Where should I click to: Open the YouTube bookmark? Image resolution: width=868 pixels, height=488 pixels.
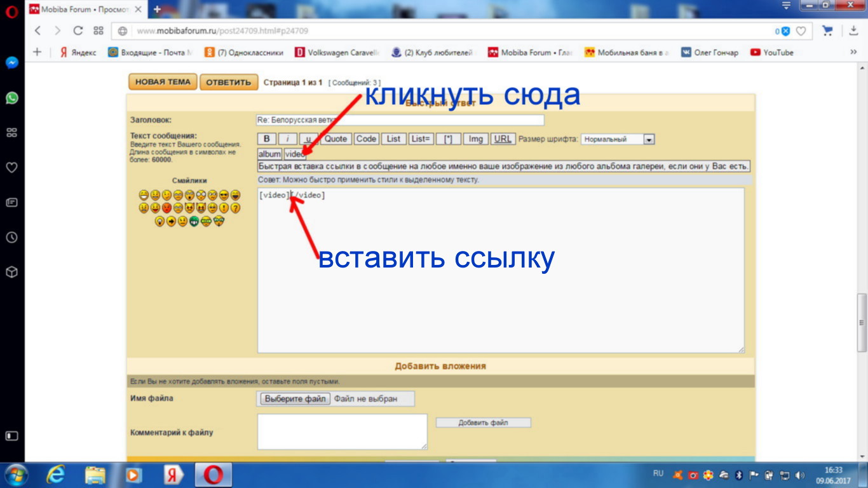pos(772,53)
